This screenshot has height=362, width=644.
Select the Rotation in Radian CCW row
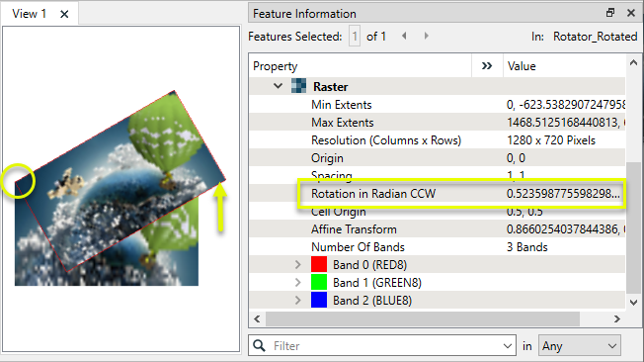pos(437,193)
